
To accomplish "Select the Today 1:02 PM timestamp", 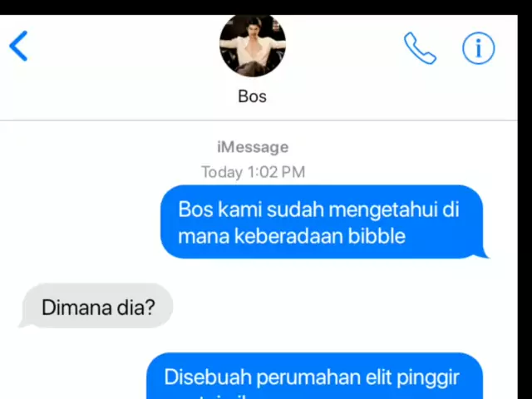I will [x=253, y=172].
